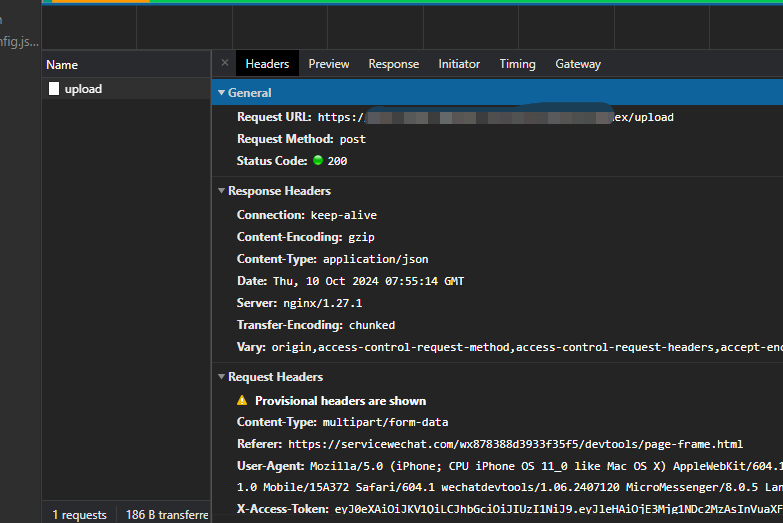Switch to the Initiator tab
The width and height of the screenshot is (783, 523).
459,63
